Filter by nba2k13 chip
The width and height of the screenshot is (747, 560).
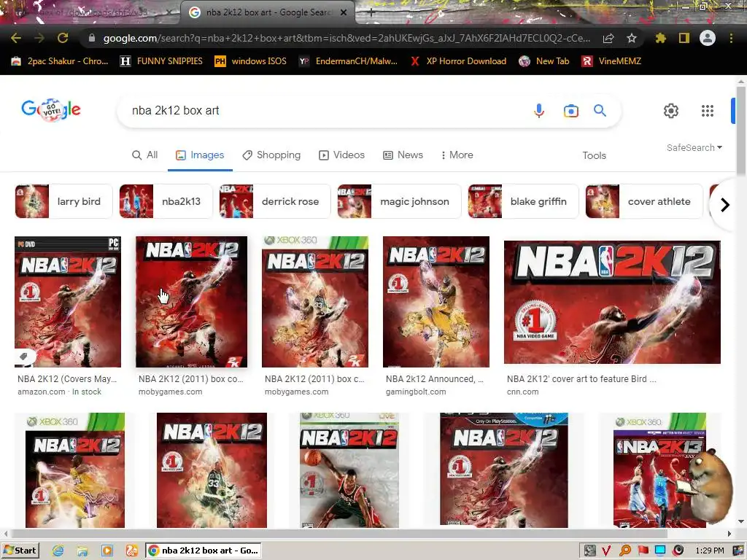(x=166, y=201)
